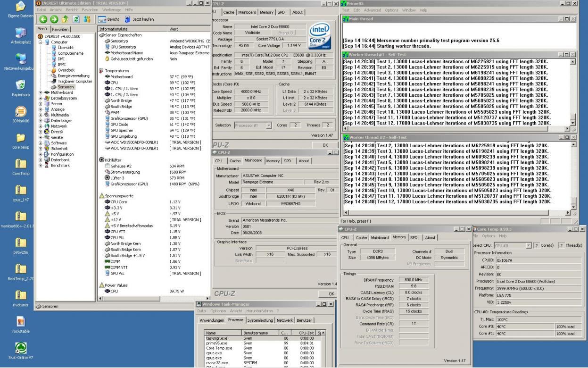588x368 pixels.
Task: Click the Task-Manager process list scroll-up arrow
Action: tap(323, 333)
